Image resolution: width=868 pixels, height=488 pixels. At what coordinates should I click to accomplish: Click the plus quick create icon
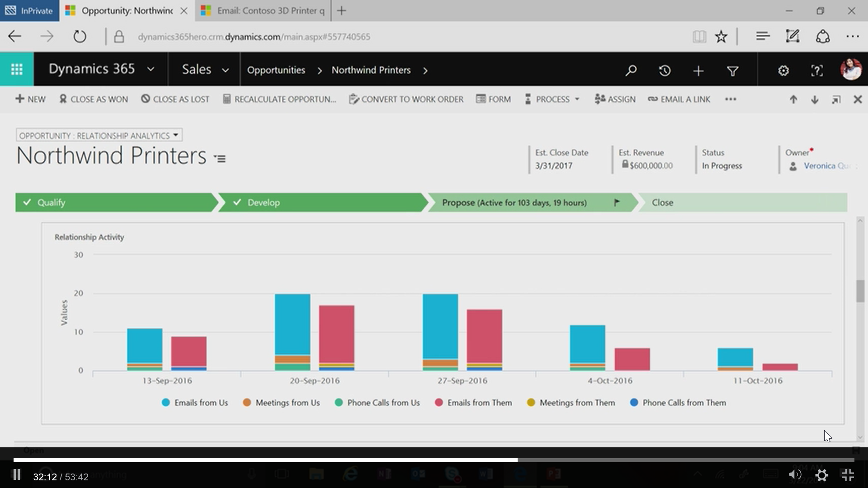point(698,71)
